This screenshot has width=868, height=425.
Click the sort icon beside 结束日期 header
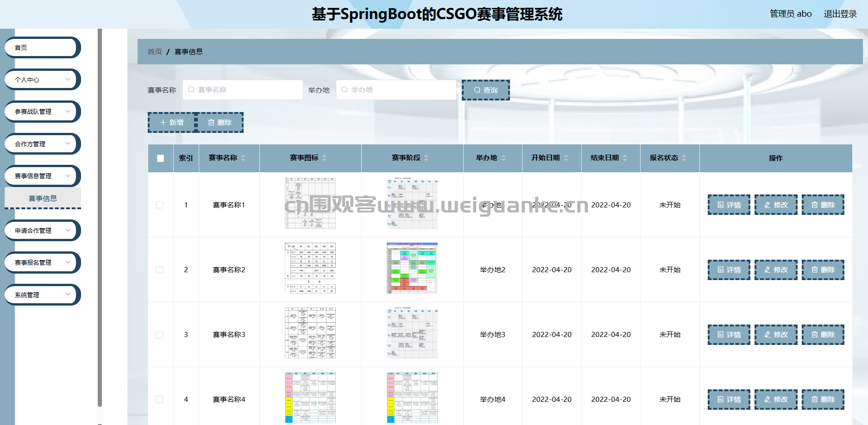[x=625, y=158]
